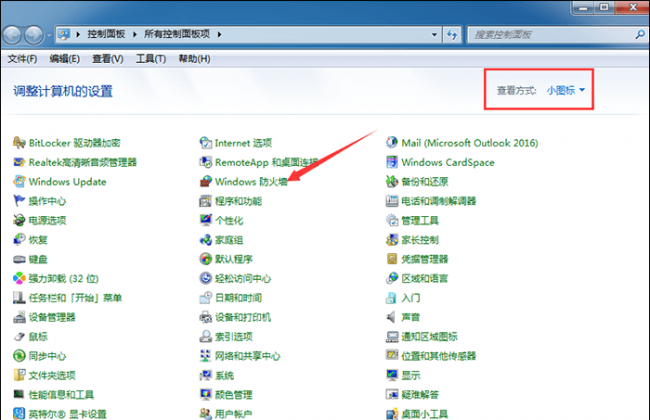Viewport: 650px width, 420px height.
Task: Open the recent pages dropdown beside Forward
Action: [x=49, y=36]
